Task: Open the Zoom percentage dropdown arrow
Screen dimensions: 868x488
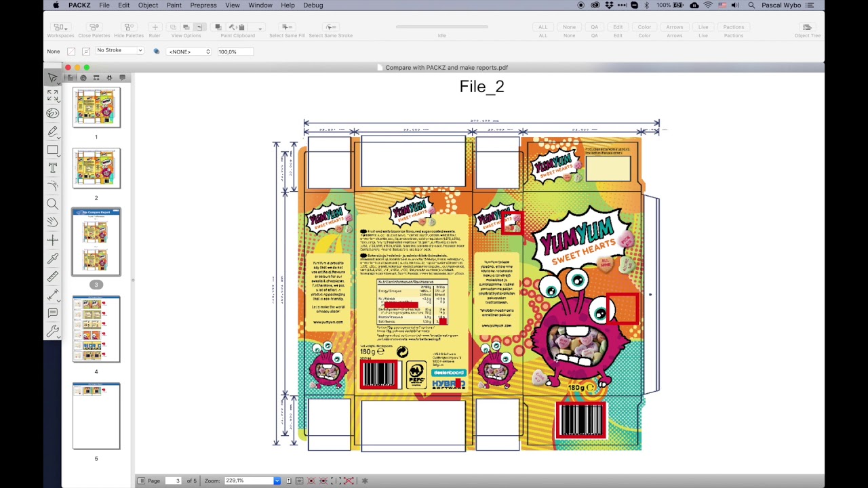Action: [277, 481]
